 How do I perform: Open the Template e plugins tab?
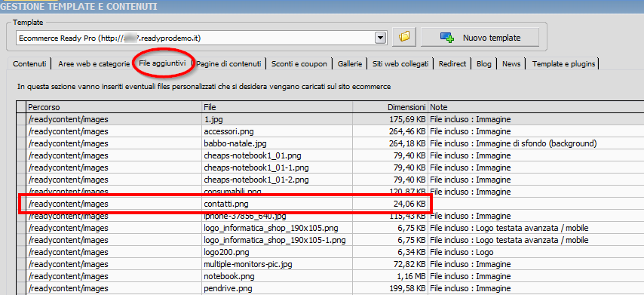pos(563,63)
